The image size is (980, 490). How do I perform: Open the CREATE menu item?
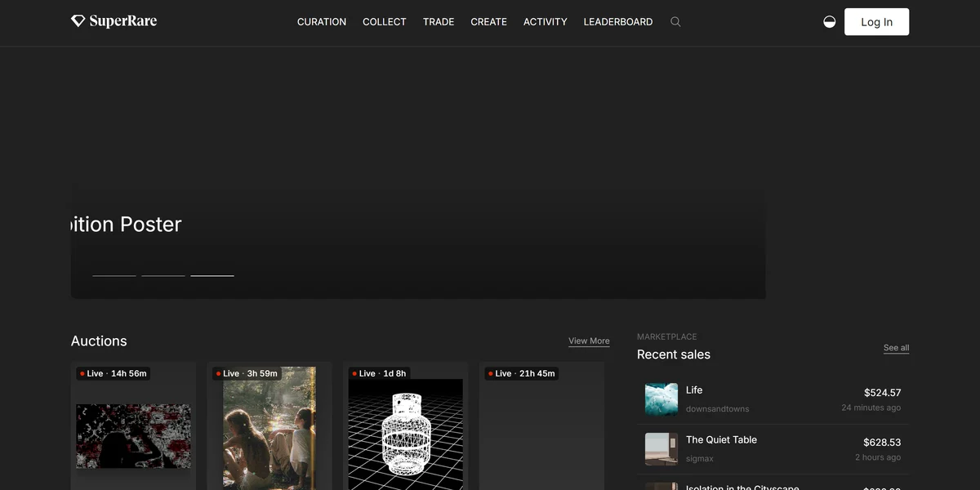click(x=489, y=22)
